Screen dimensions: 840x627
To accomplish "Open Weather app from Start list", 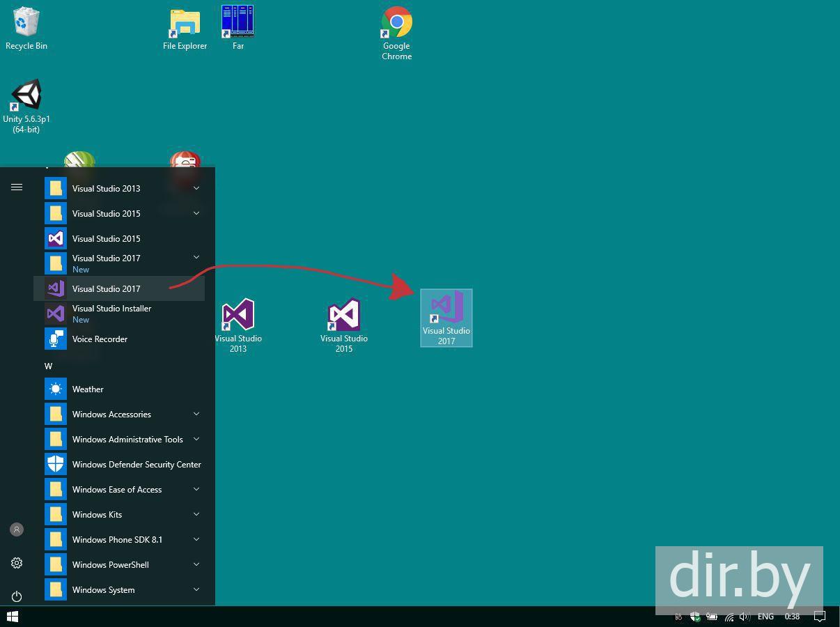I will 119,389.
